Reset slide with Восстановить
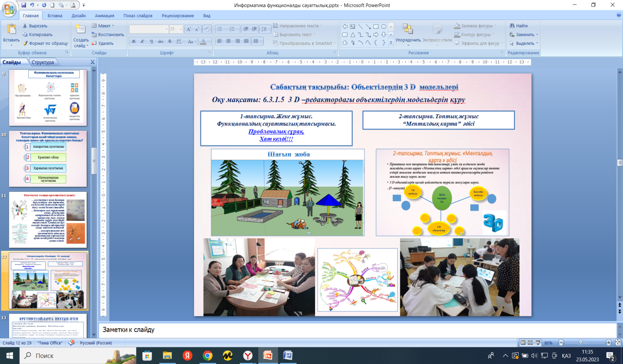623x364 pixels. [108, 34]
